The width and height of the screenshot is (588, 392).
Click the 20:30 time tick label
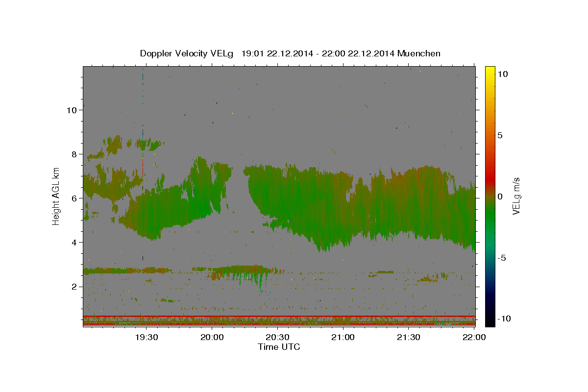pyautogui.click(x=277, y=337)
